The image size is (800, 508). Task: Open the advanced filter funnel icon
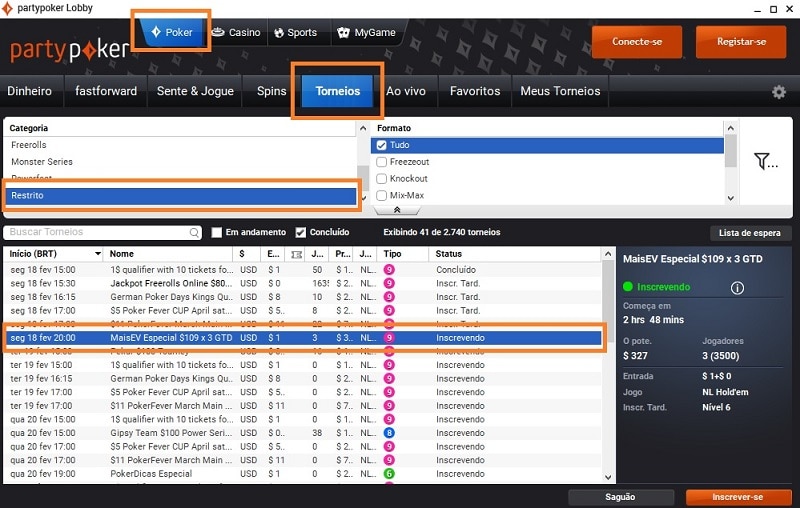tap(765, 161)
